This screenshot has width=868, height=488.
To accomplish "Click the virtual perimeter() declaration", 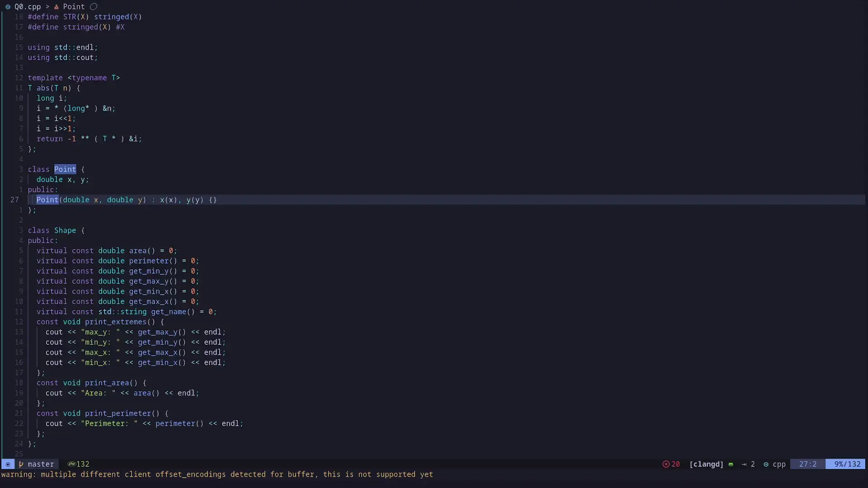I will pos(118,261).
